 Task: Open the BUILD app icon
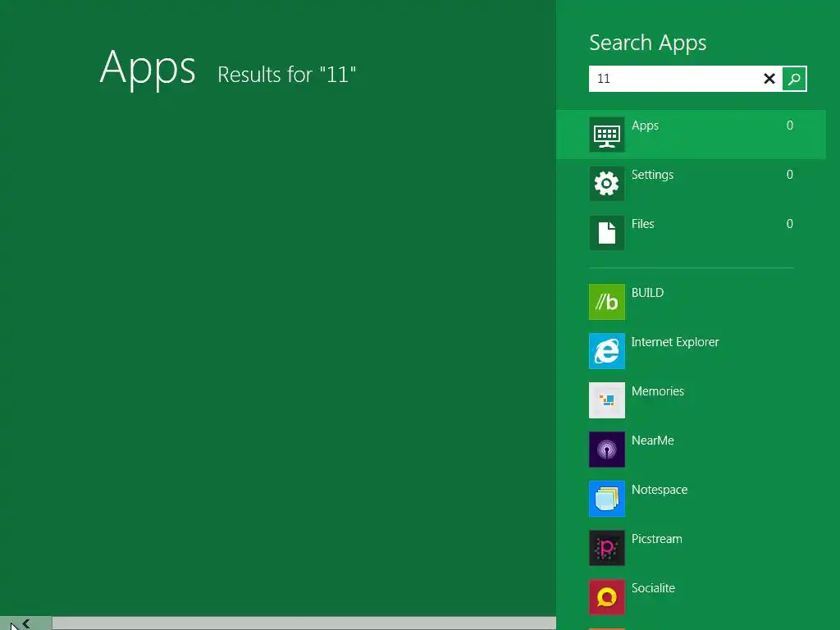(x=606, y=302)
